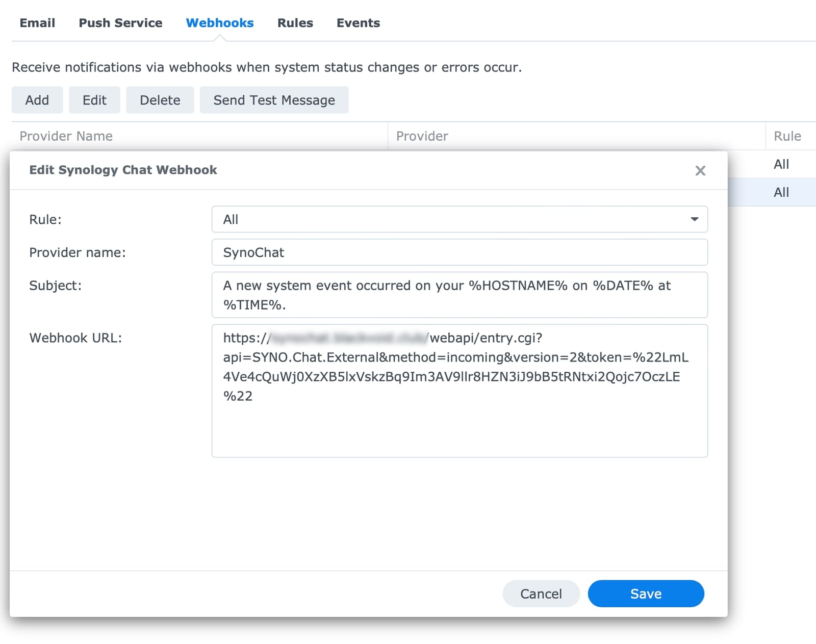Click the Rule column header
The height and width of the screenshot is (644, 816).
[788, 136]
